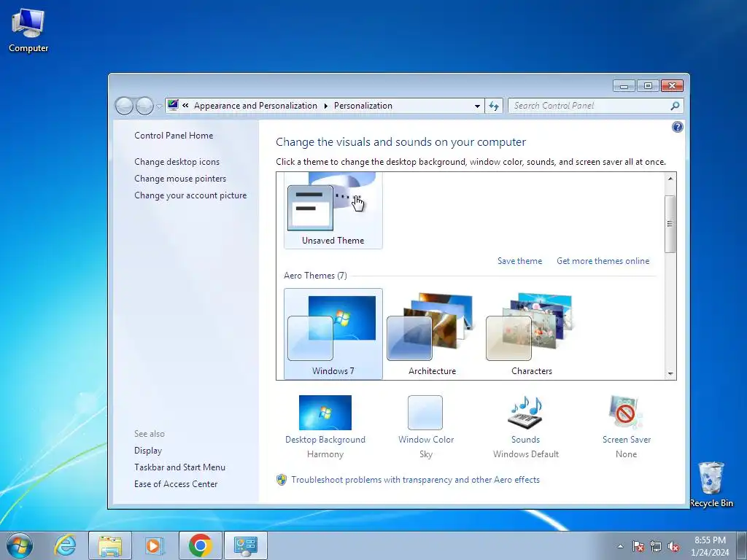Open the Display link under See also

point(148,451)
